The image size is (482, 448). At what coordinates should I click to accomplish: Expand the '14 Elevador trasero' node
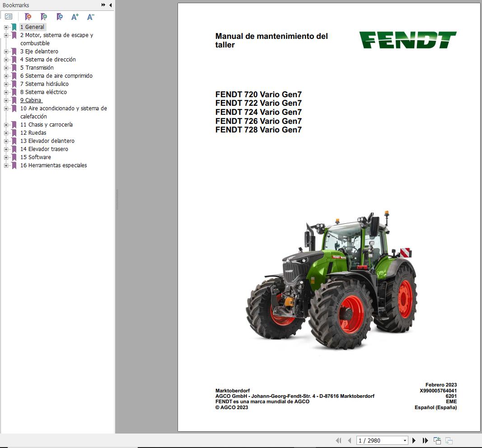click(x=6, y=150)
